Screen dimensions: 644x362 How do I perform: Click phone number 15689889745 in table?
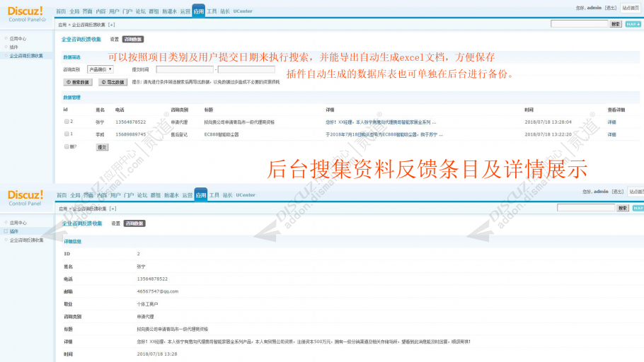point(131,134)
